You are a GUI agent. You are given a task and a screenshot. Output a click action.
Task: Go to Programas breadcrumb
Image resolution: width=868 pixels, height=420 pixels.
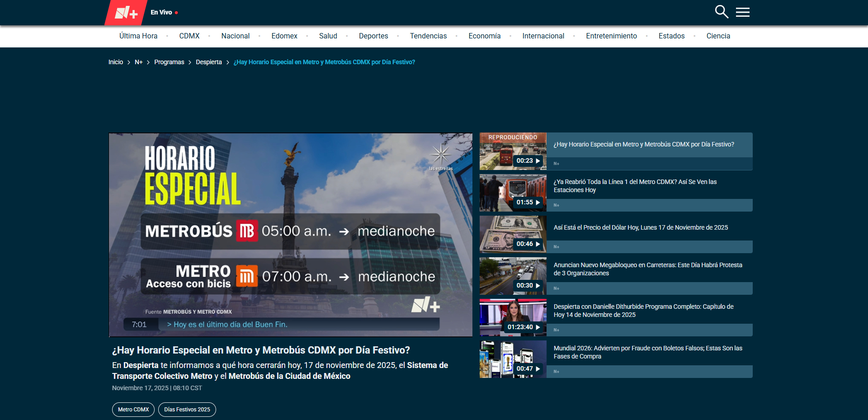pos(169,62)
